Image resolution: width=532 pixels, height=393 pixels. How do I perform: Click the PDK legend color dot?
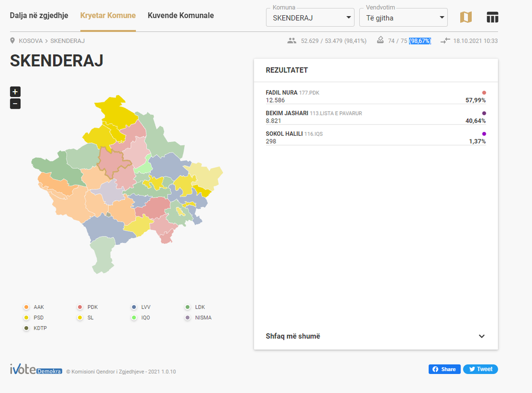80,307
